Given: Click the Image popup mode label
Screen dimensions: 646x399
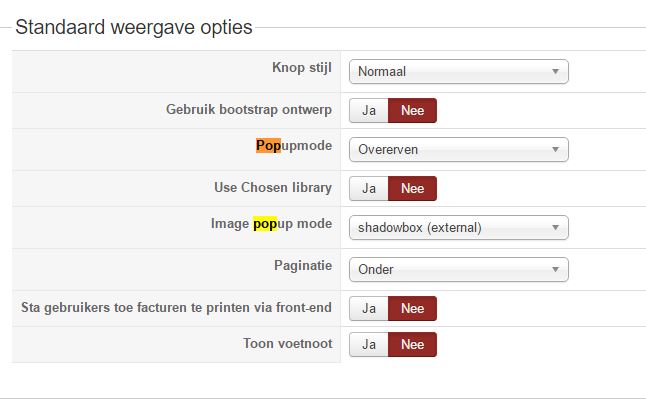Looking at the screenshot, I should [272, 223].
